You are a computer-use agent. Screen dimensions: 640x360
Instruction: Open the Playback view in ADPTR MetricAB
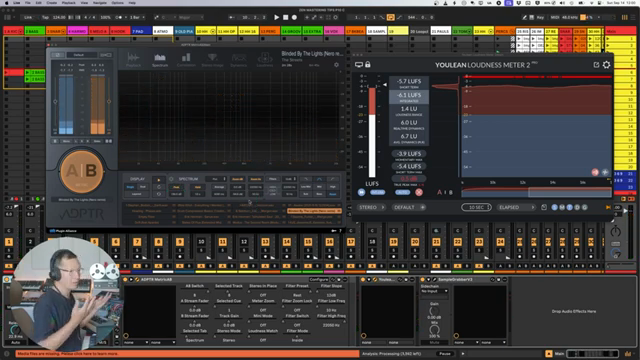click(133, 60)
